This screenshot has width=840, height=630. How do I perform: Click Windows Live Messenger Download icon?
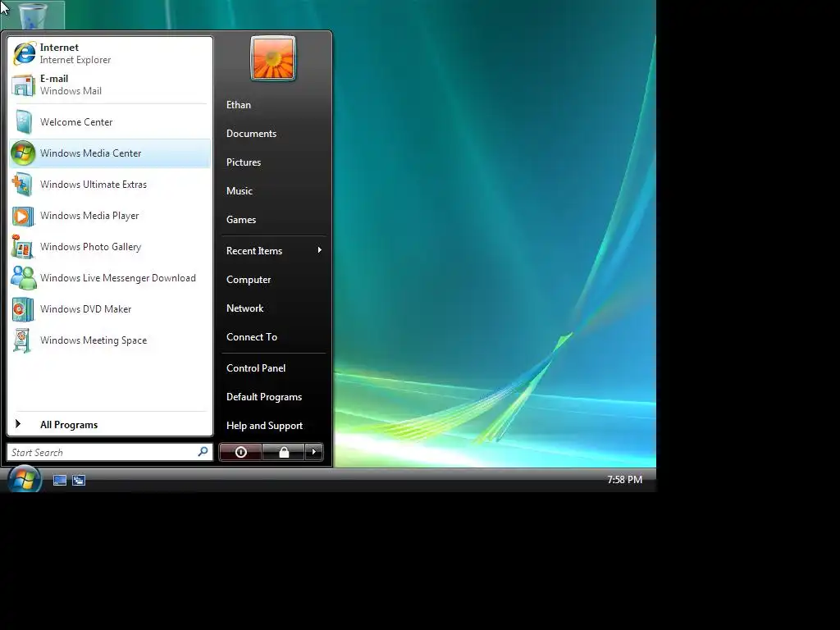click(24, 278)
